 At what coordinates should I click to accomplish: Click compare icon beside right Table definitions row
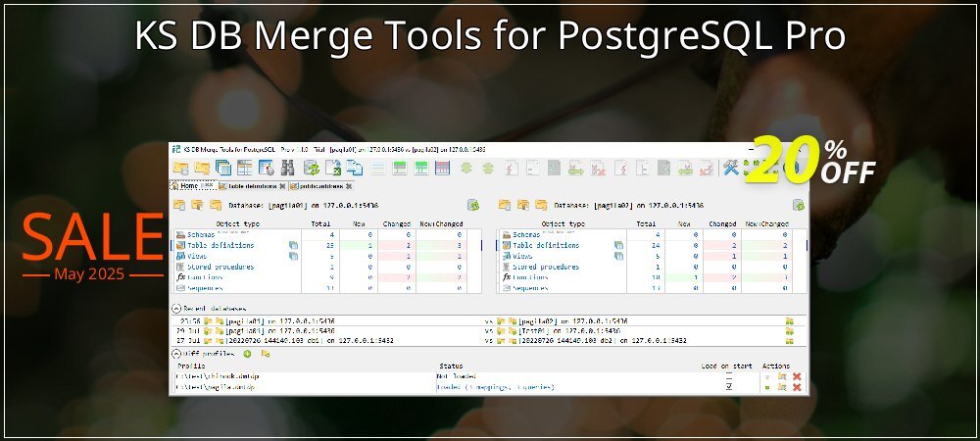point(618,245)
